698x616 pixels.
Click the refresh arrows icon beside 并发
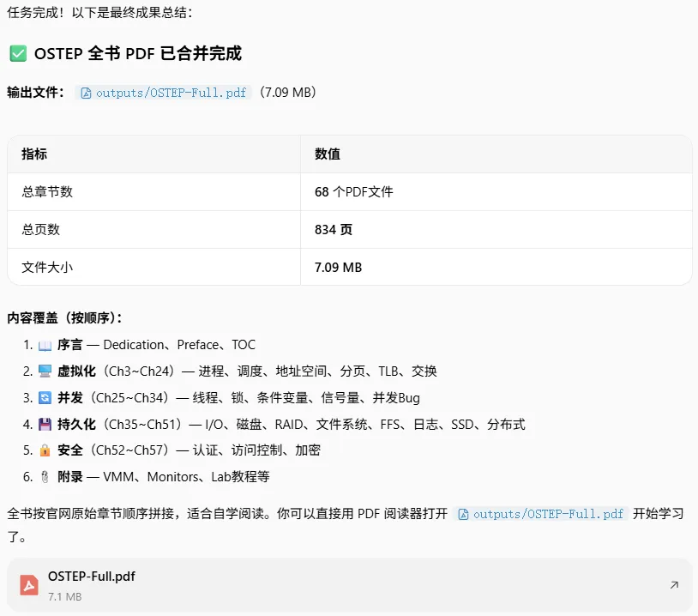coord(45,397)
